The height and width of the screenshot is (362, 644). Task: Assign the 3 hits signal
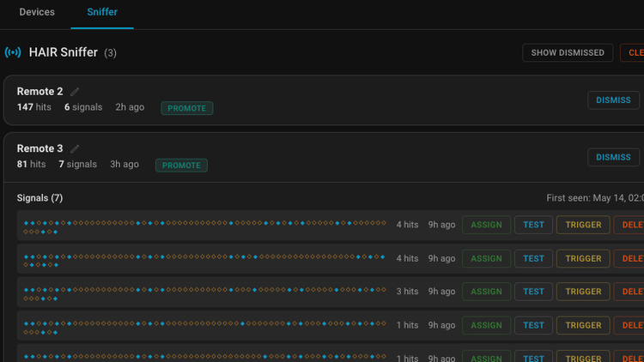(486, 292)
